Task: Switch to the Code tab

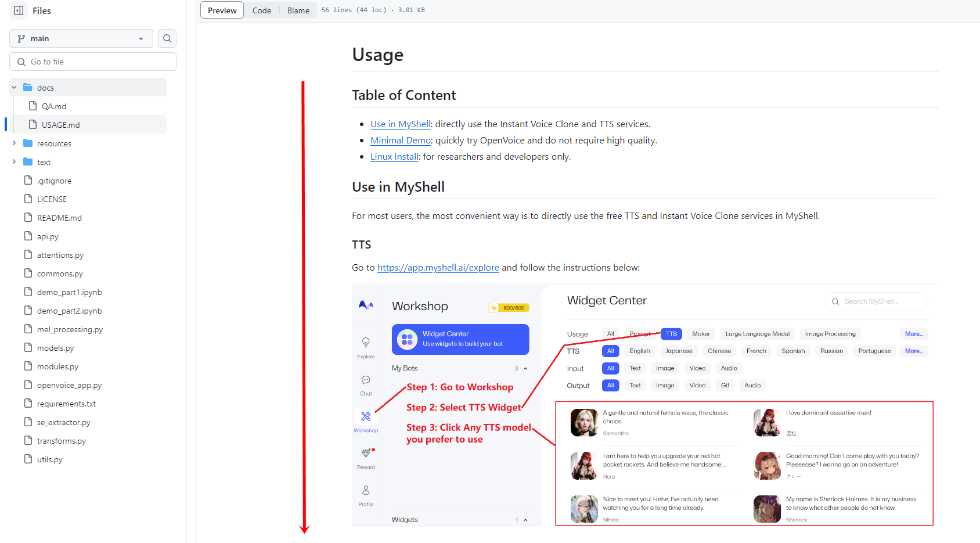Action: [261, 10]
